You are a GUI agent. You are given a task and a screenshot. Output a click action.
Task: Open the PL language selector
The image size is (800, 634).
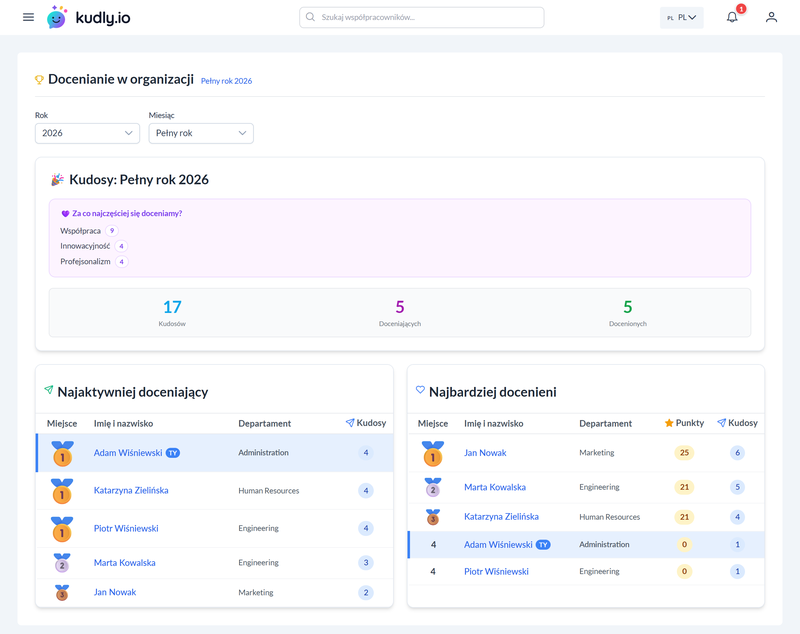[682, 17]
